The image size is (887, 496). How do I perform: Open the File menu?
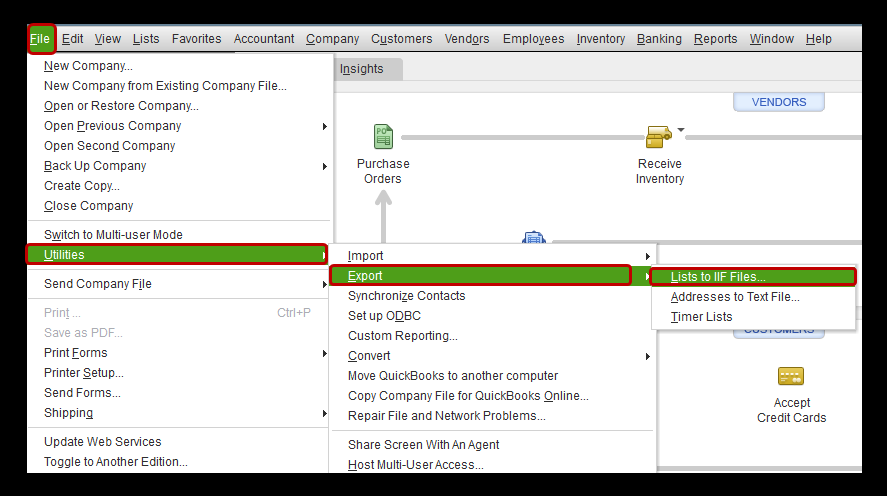(40, 39)
